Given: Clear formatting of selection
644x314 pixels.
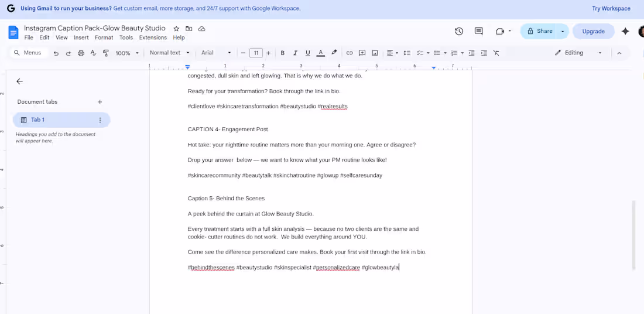Looking at the screenshot, I should pyautogui.click(x=496, y=53).
